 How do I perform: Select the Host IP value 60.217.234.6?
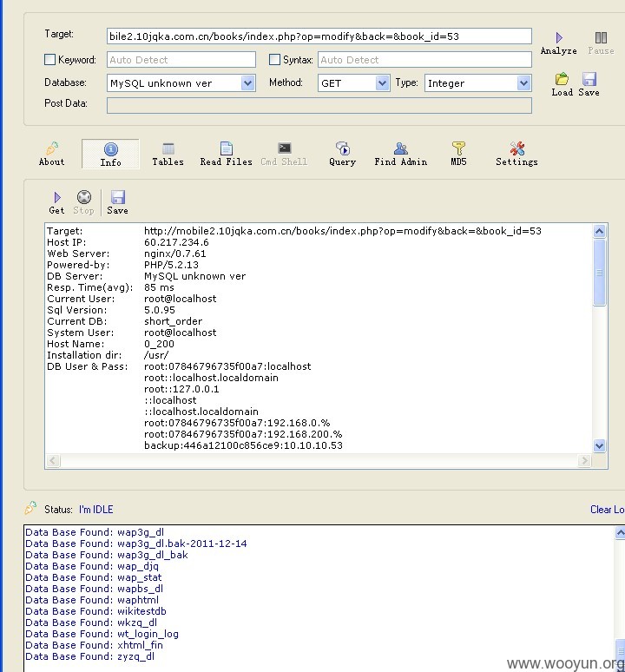(x=176, y=242)
